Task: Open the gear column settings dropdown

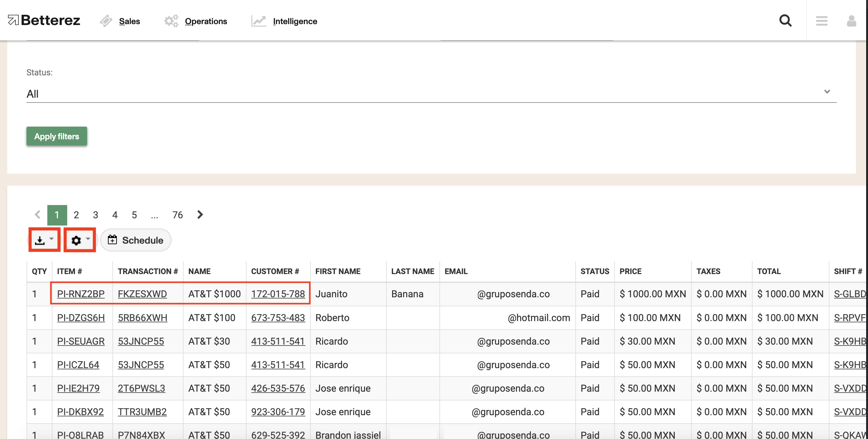Action: [80, 240]
